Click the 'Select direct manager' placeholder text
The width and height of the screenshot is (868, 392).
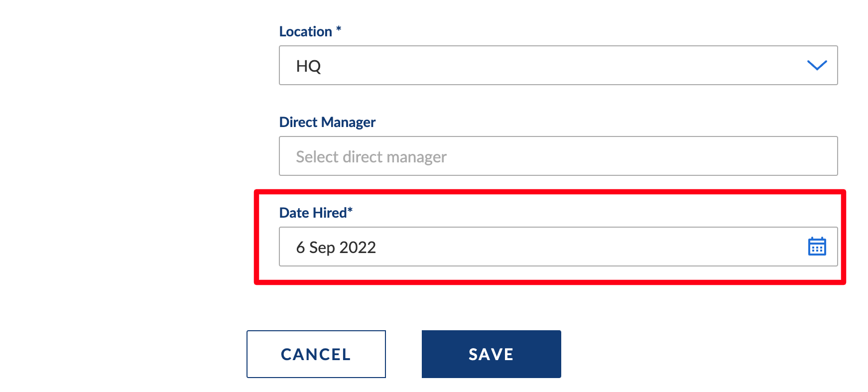click(x=371, y=157)
